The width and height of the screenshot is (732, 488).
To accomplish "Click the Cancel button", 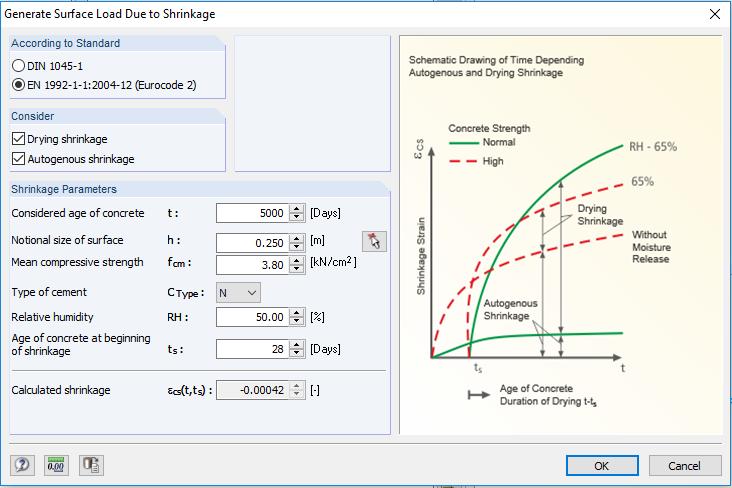I will click(684, 466).
